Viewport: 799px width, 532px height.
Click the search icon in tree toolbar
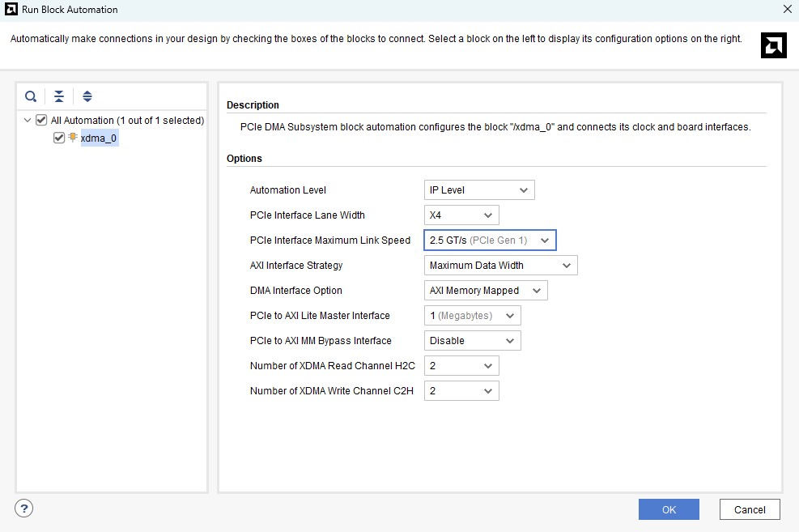[x=31, y=96]
